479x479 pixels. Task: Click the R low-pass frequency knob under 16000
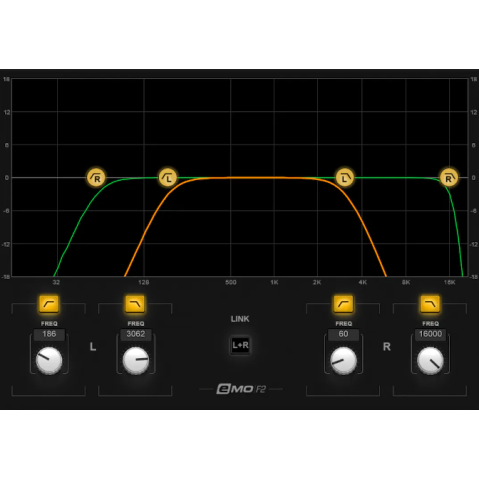coord(430,360)
